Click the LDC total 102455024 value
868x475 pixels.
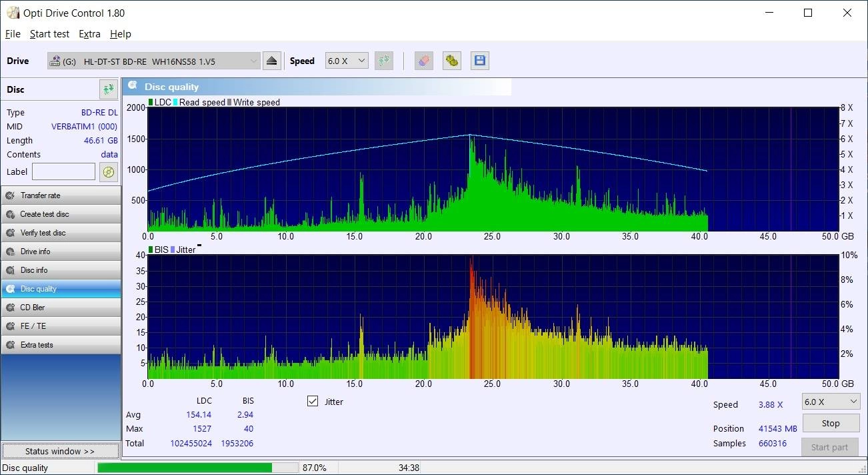pos(191,444)
